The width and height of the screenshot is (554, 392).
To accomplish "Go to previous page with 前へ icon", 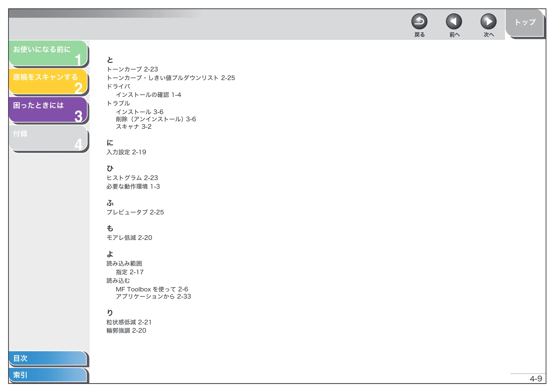I will click(x=454, y=22).
